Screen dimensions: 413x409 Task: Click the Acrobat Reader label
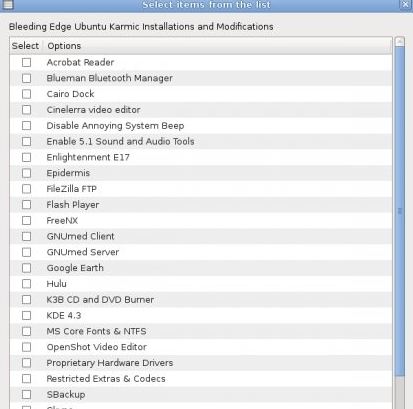[x=80, y=62]
